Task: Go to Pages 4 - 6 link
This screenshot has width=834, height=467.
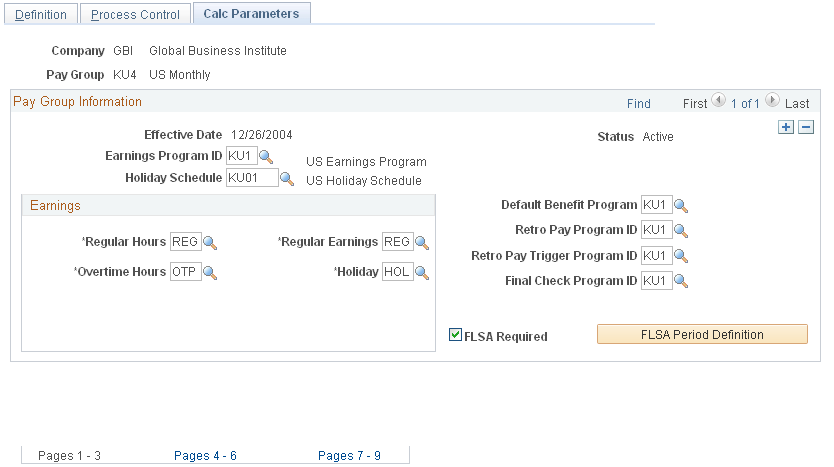Action: [x=205, y=456]
